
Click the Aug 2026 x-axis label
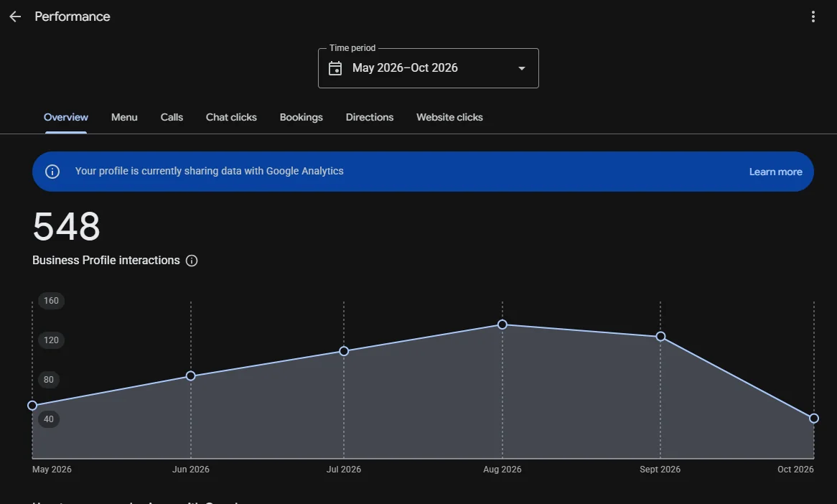click(502, 470)
